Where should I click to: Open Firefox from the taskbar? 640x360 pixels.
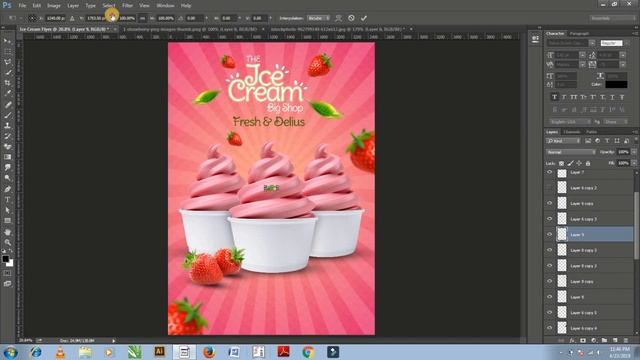(209, 352)
